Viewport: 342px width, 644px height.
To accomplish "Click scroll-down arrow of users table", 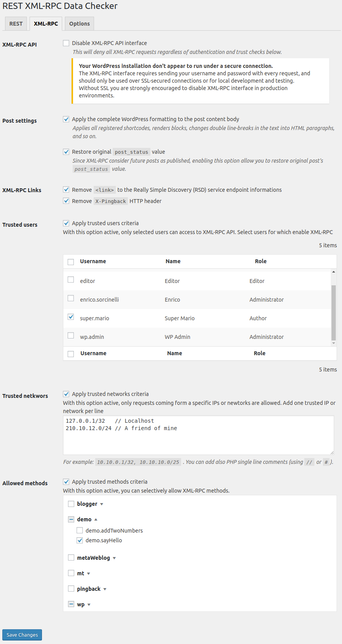I will click(333, 343).
